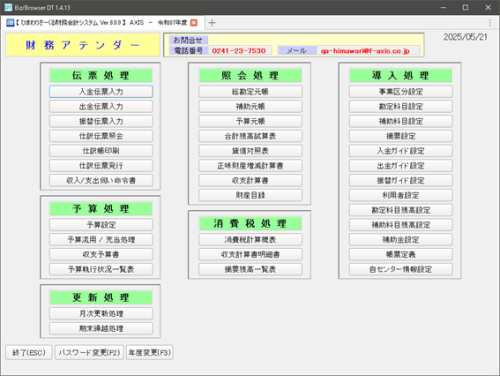
Task: Open 摘要残高一覧表
Action: pos(250,269)
